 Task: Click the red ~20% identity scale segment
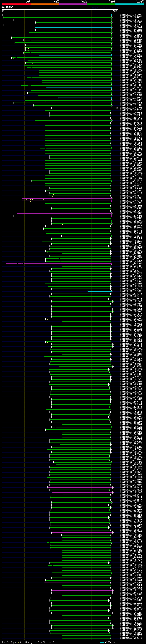pyautogui.click(x=16, y=4)
